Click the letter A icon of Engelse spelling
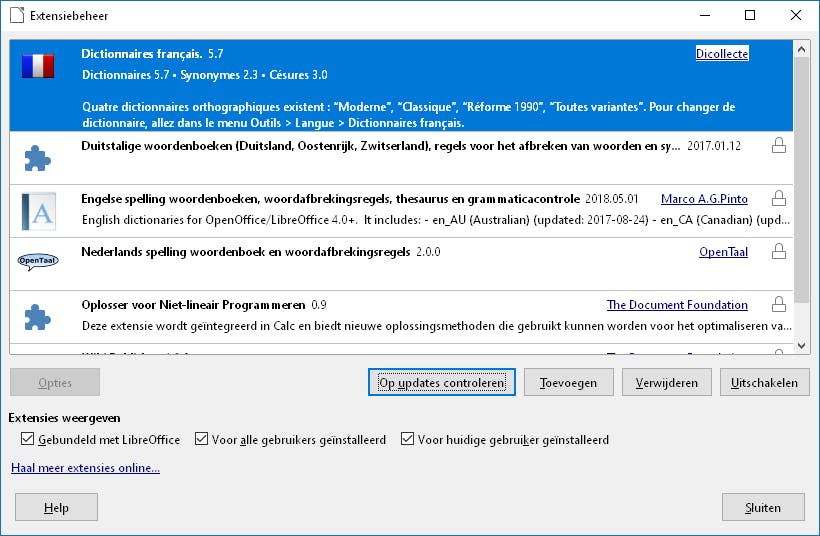This screenshot has height=536, width=820. point(38,212)
